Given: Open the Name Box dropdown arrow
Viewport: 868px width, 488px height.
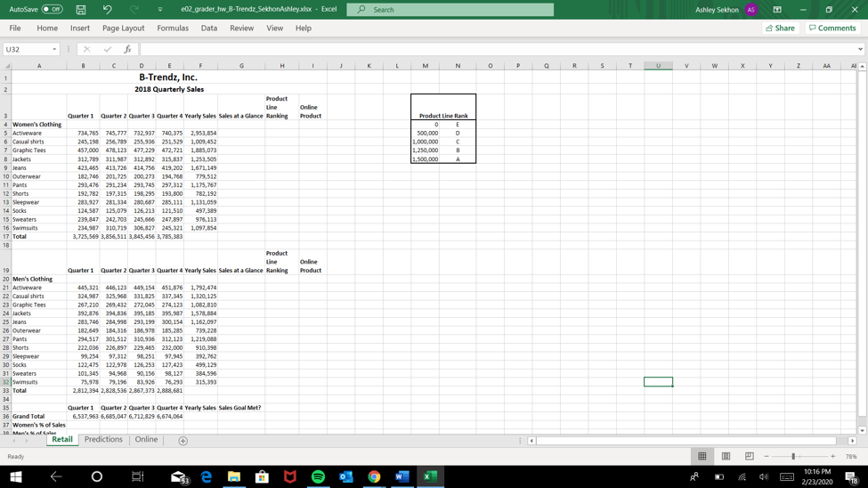Looking at the screenshot, I should 54,49.
